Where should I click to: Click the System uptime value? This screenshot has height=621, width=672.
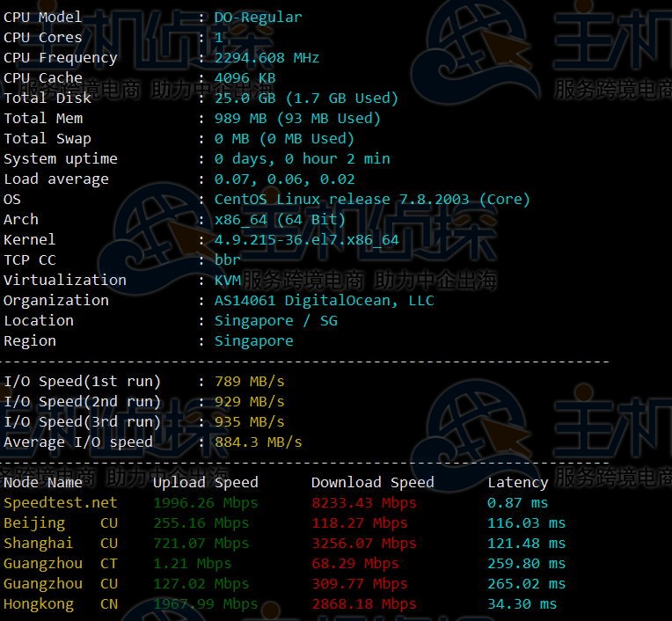303,159
